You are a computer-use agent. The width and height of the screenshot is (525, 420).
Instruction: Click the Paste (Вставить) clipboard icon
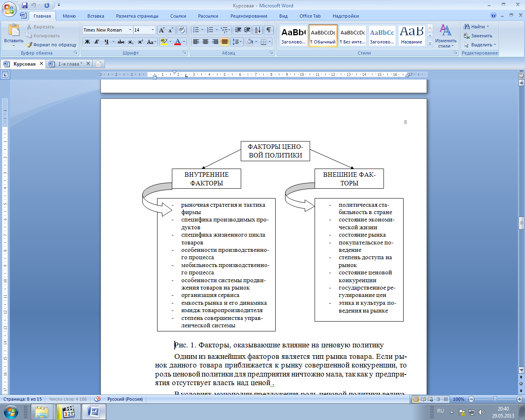(14, 30)
